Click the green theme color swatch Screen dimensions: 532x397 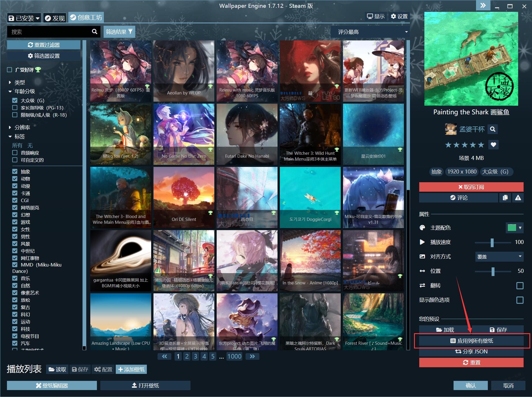pos(512,228)
